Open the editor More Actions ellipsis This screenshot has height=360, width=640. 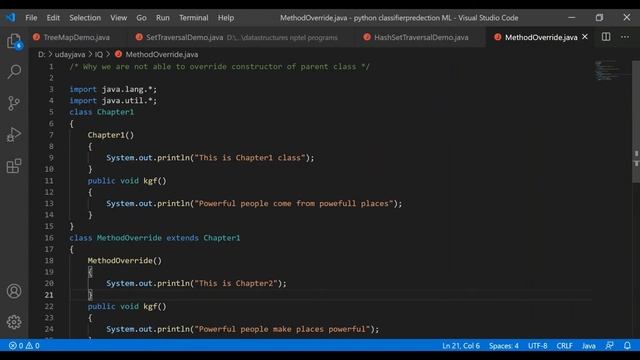pyautogui.click(x=625, y=37)
